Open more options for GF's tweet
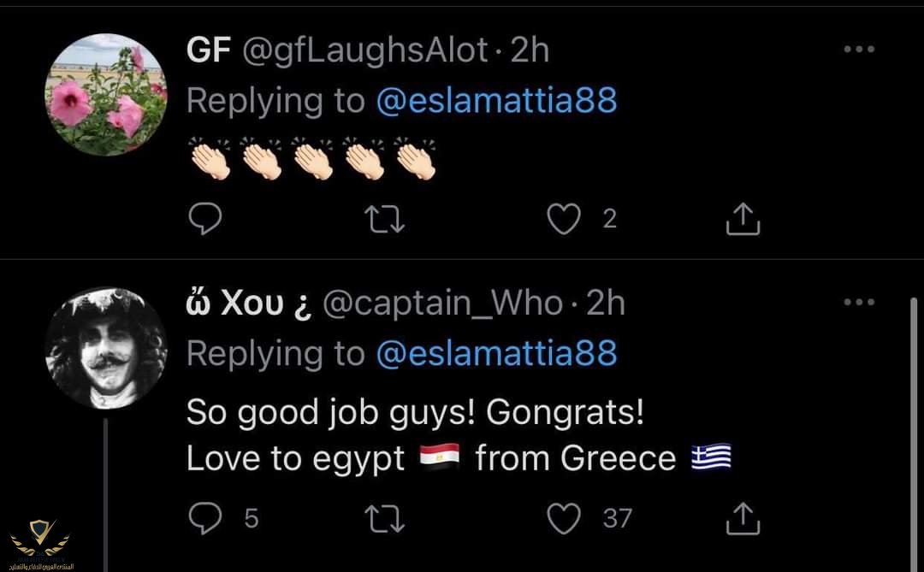Viewport: 924px width, 572px height. tap(858, 50)
